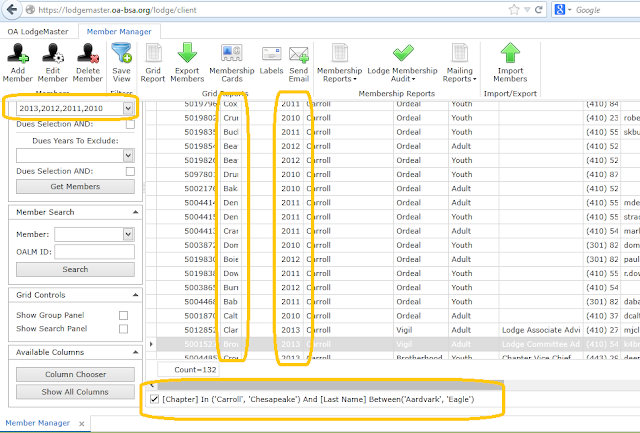The height and width of the screenshot is (433, 640).
Task: Uncheck the Chapter filter expression checkbox
Action: 153,400
